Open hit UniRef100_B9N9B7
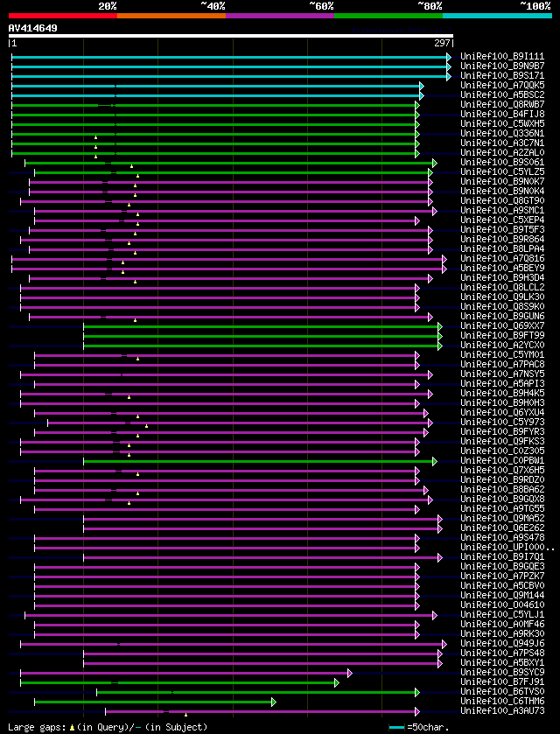 [502, 66]
